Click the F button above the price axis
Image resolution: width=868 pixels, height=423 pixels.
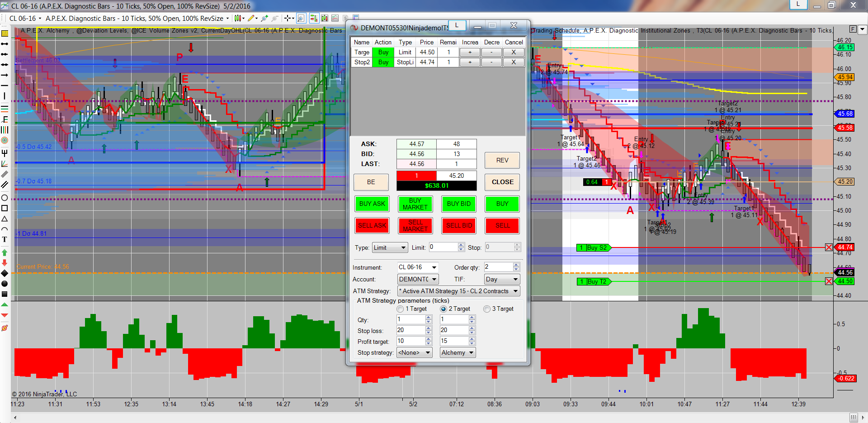pos(853,29)
